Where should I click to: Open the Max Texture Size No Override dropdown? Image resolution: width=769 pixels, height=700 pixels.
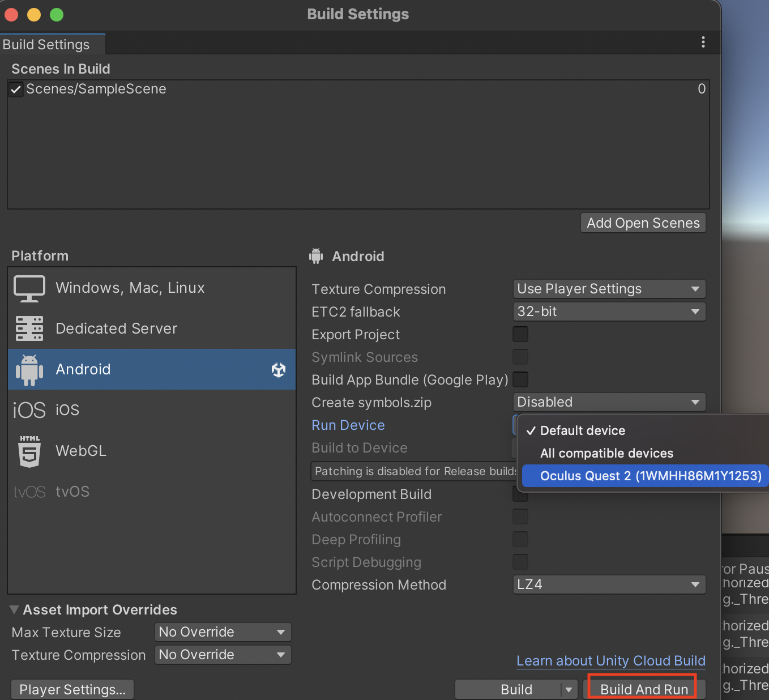223,632
